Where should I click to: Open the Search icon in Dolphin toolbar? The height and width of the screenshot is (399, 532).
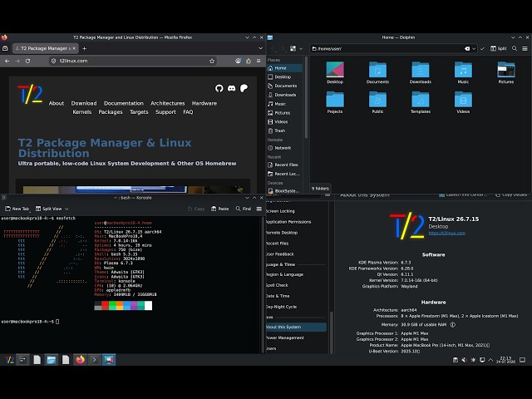tap(515, 48)
